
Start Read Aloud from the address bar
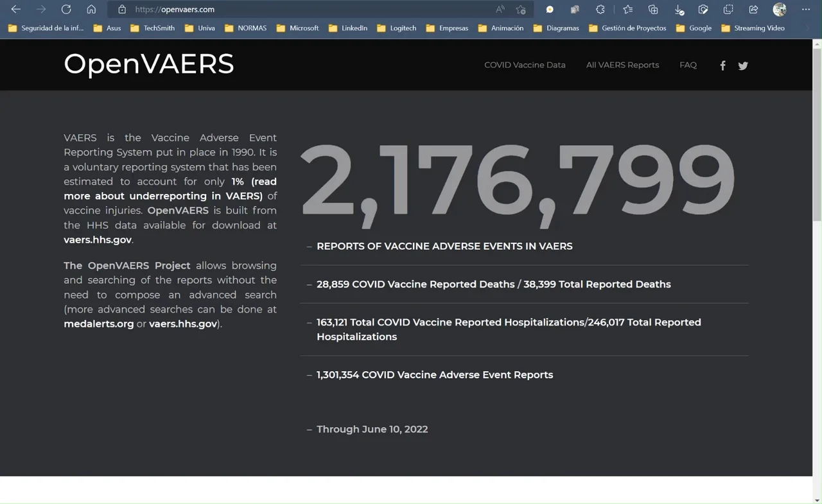500,10
